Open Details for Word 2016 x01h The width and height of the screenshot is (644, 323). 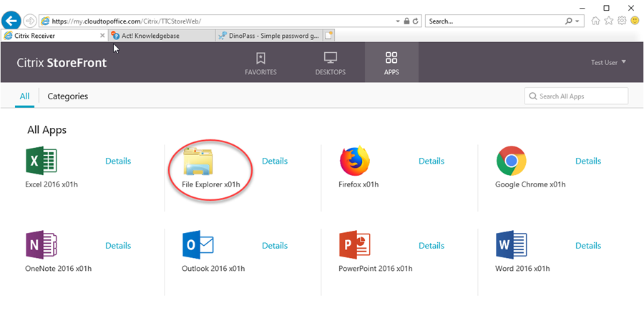coord(588,245)
